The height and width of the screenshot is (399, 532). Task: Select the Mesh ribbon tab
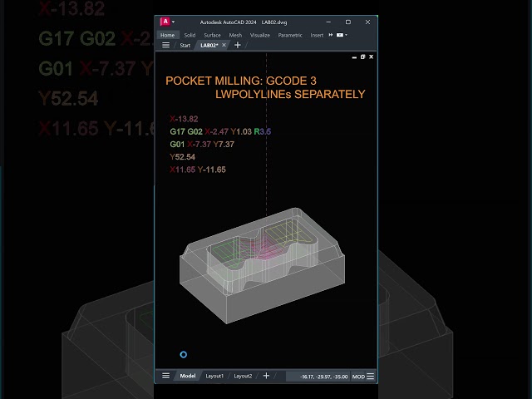coord(235,35)
